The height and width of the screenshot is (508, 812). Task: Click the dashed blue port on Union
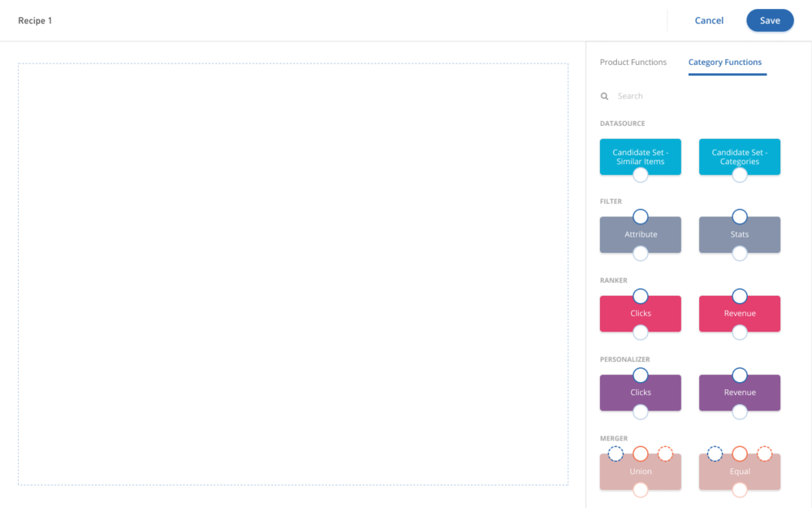(615, 454)
